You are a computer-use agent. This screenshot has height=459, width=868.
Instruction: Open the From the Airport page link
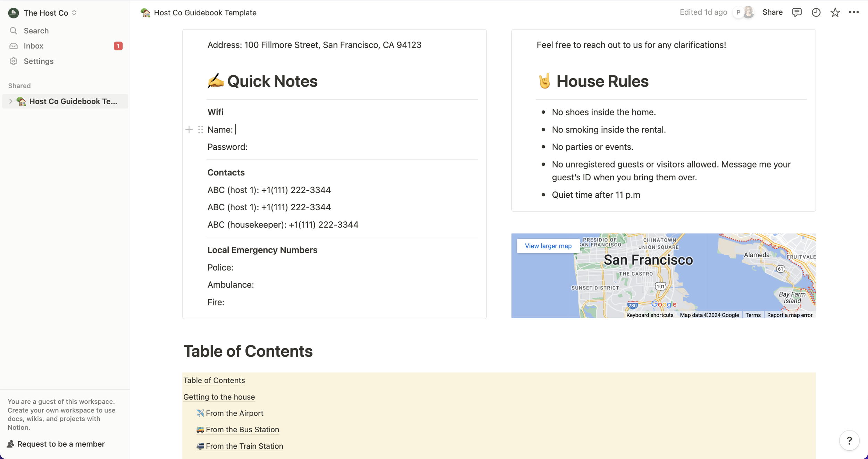pos(234,413)
